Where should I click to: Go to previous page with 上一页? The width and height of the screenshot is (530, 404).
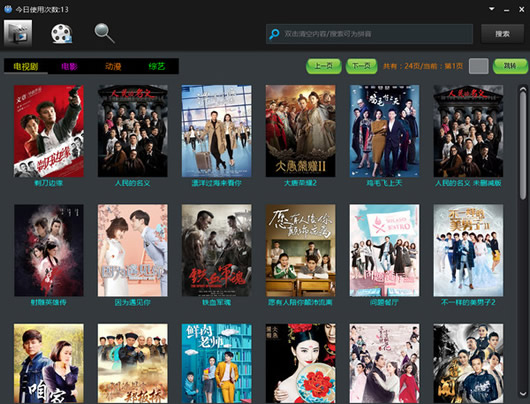(x=324, y=66)
